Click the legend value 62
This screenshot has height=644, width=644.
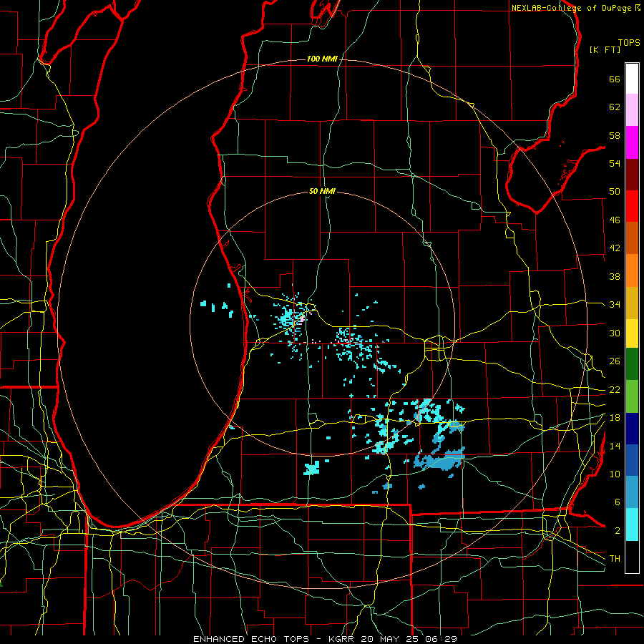[x=615, y=107]
